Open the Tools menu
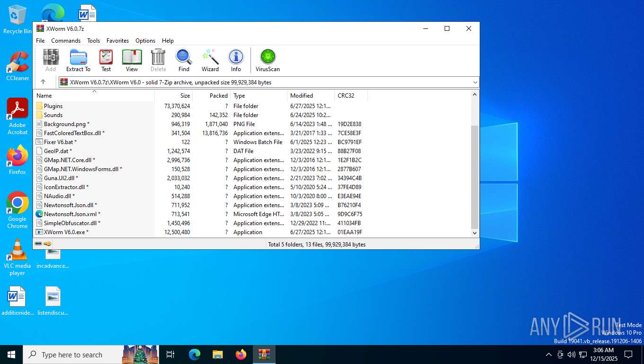 coord(93,41)
